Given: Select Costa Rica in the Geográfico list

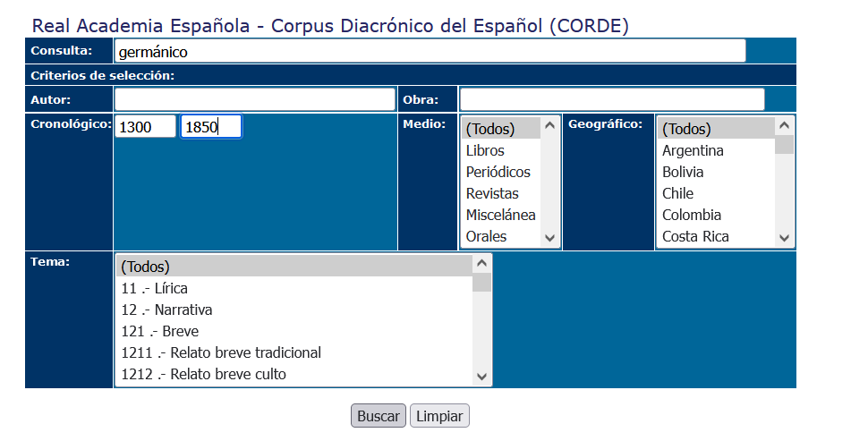Looking at the screenshot, I should (695, 236).
